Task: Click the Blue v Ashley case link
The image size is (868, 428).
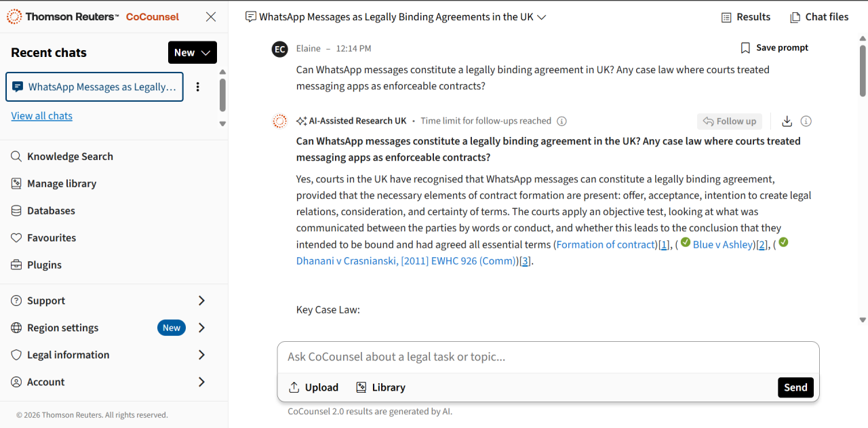Action: (x=722, y=244)
